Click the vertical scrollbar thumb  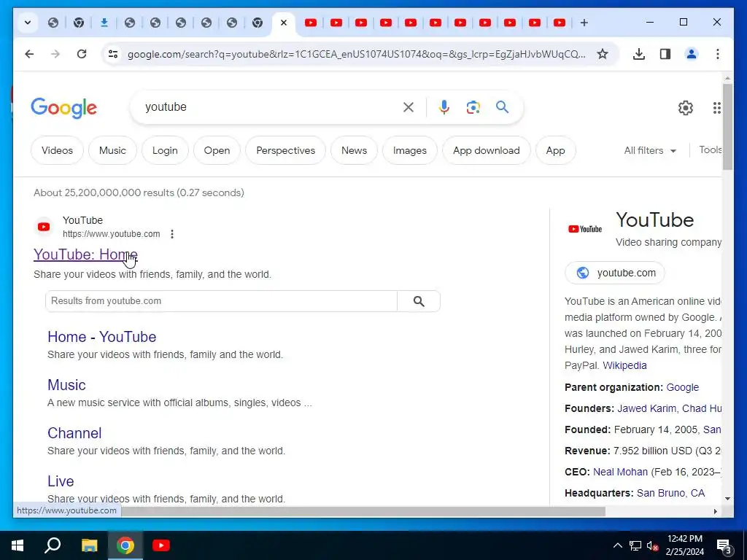coord(727,127)
